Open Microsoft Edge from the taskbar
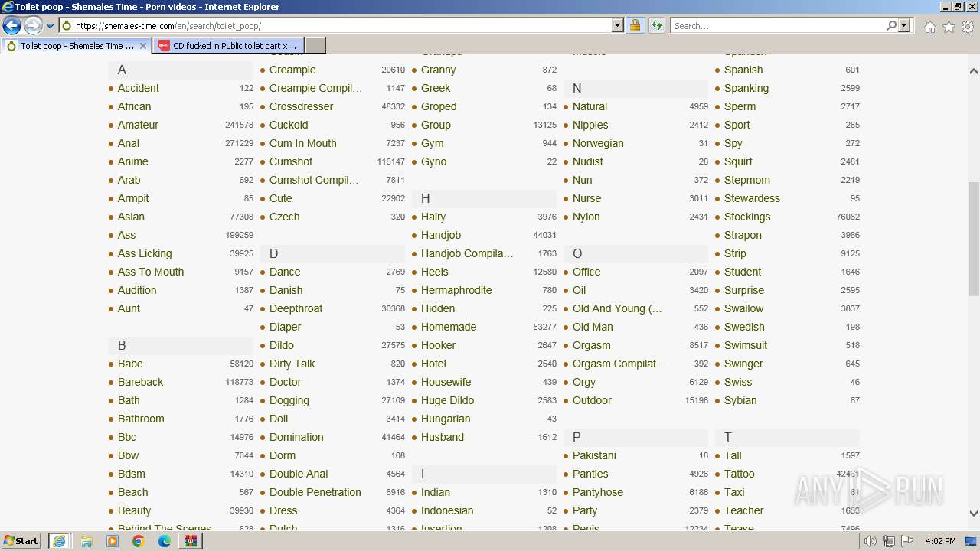 click(165, 541)
